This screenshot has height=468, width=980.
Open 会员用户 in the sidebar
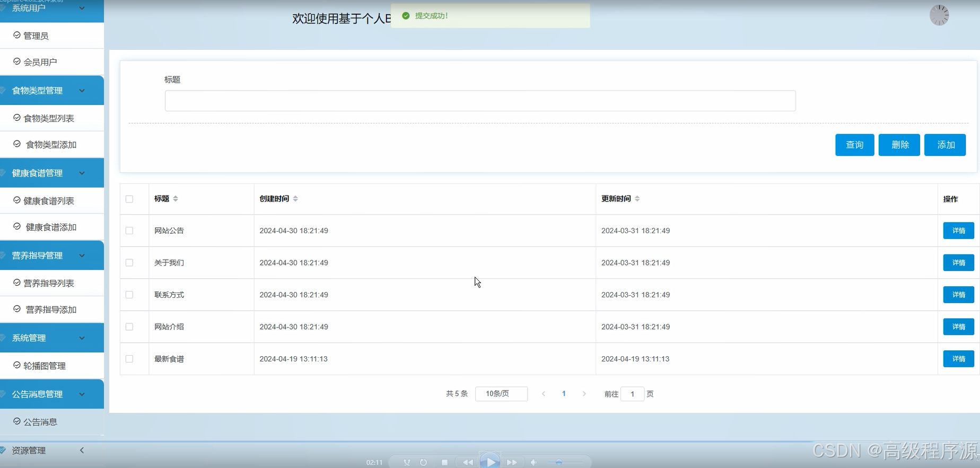52,62
